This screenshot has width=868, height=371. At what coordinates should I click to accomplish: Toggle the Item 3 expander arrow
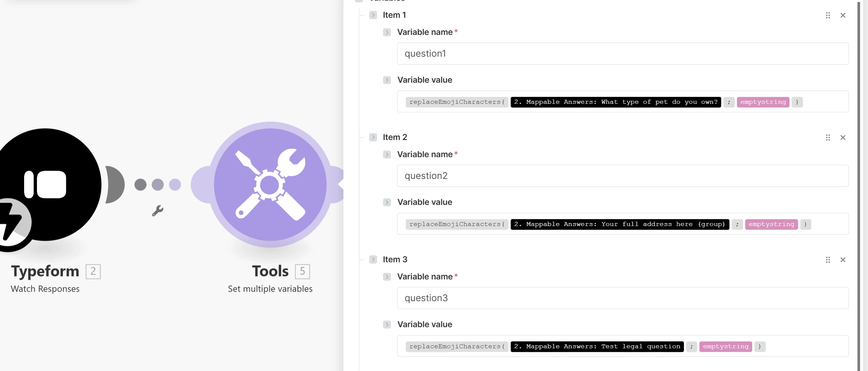click(373, 259)
